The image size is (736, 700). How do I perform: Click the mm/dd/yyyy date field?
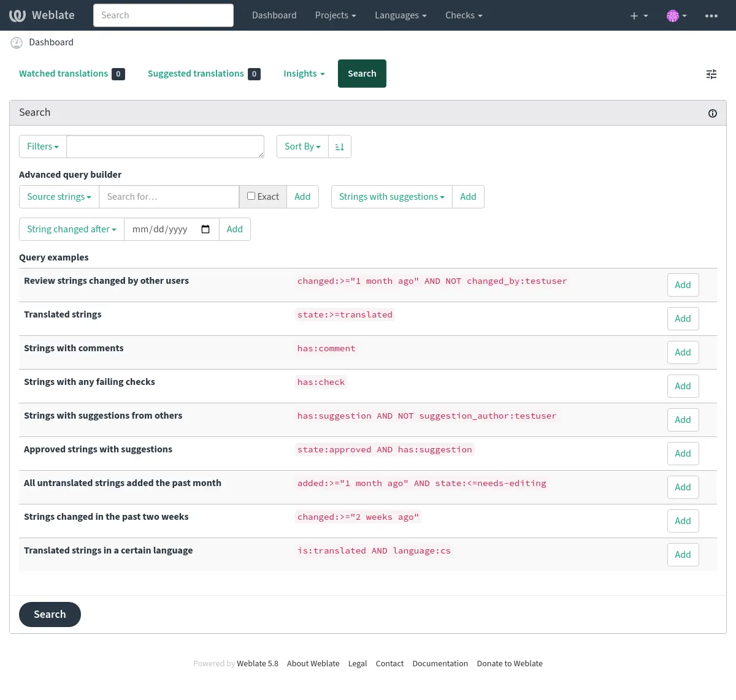pos(172,229)
